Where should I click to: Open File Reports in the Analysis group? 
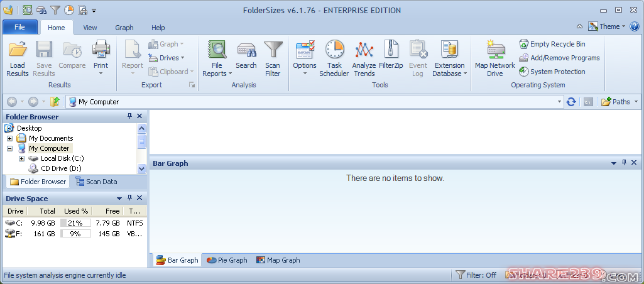(217, 59)
